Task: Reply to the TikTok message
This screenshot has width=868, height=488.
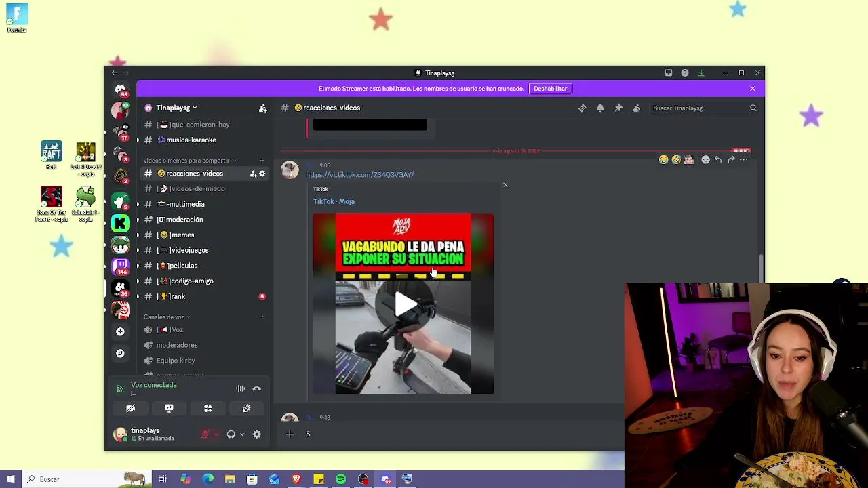Action: click(x=718, y=159)
